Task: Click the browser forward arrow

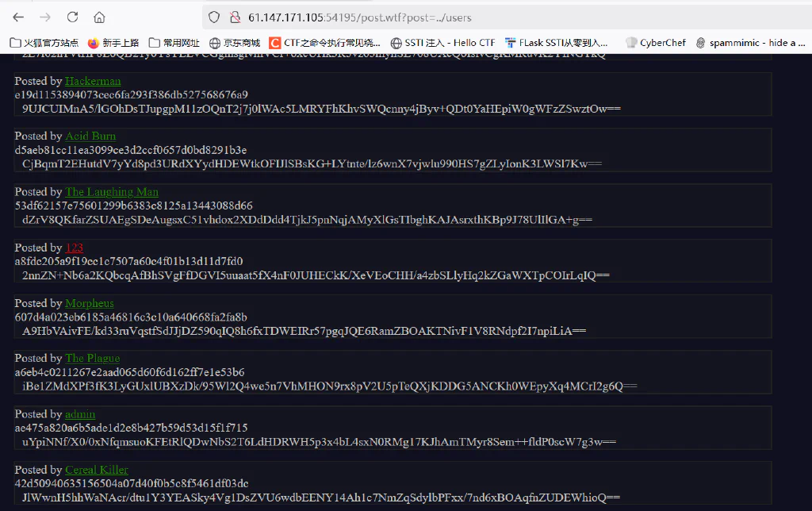Action: pos(45,17)
